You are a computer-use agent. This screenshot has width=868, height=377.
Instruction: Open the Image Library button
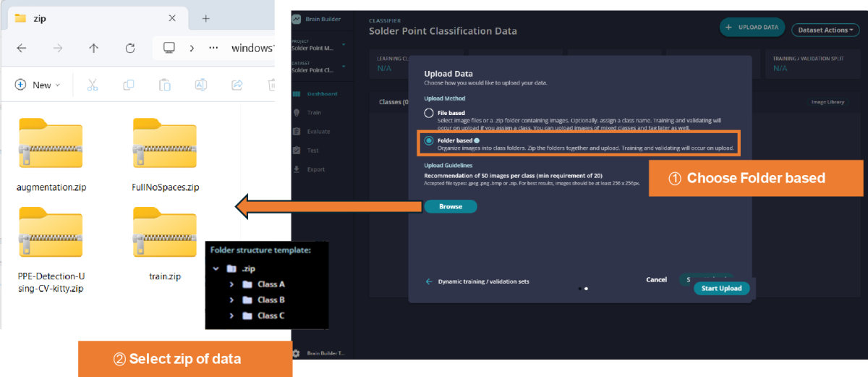coord(828,102)
